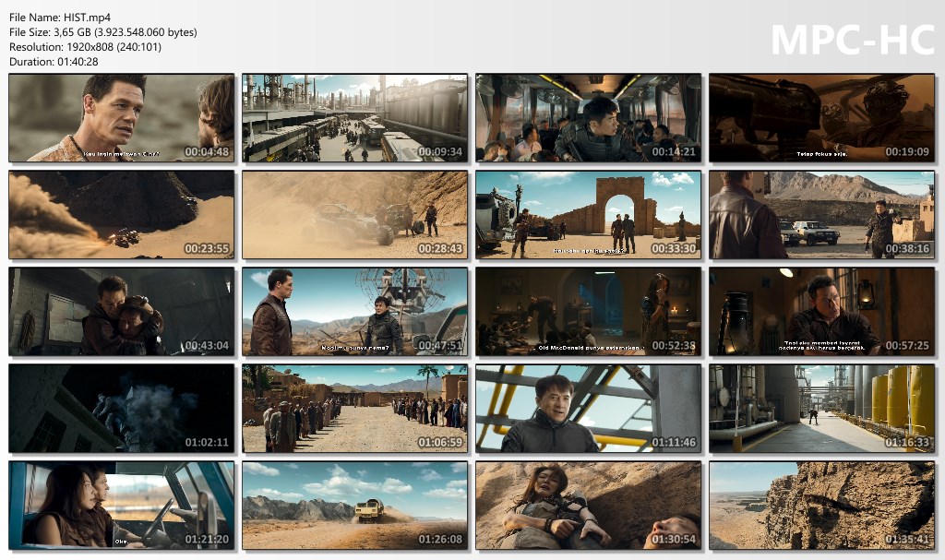Open the cliff edge thumbnail at 01:35:41
945x560 pixels.
(x=821, y=506)
